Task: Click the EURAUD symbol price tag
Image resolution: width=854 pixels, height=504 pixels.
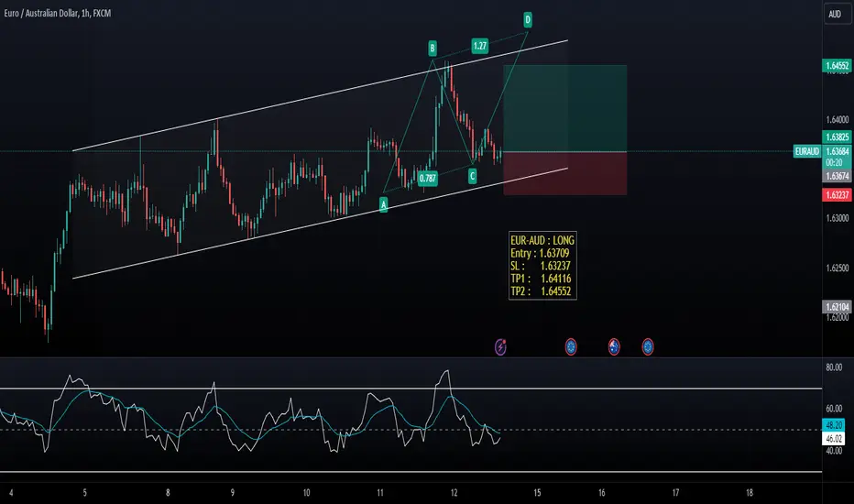Action: point(807,151)
